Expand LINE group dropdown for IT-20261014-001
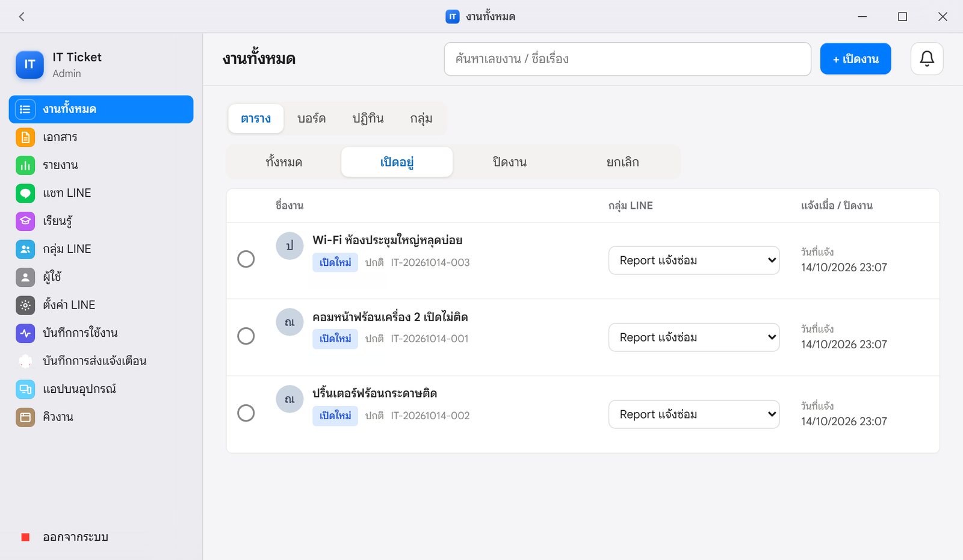963x560 pixels. pyautogui.click(x=694, y=337)
